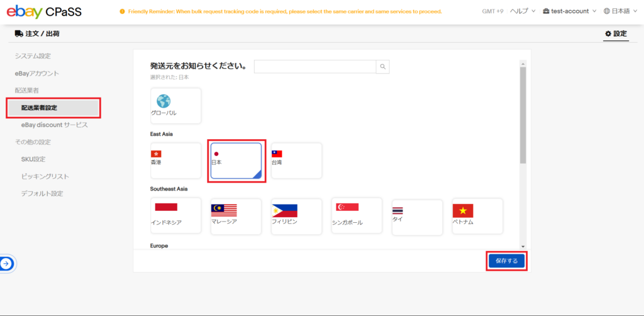Open SKU設定 page
The height and width of the screenshot is (316, 644).
(x=33, y=159)
